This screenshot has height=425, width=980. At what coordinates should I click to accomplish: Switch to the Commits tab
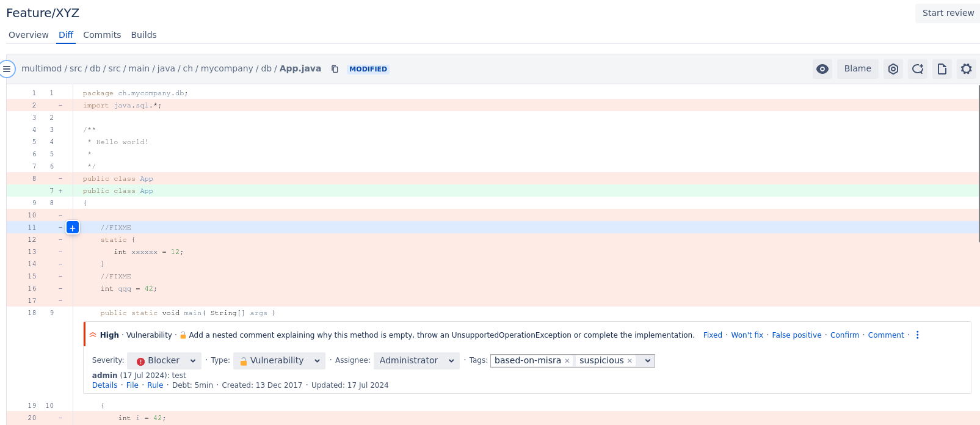pyautogui.click(x=102, y=35)
